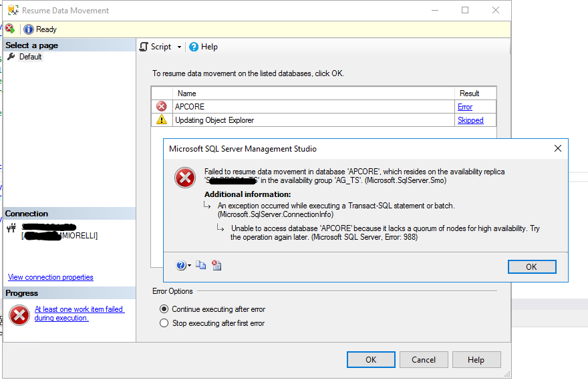Open the 'At least one work item failed' link

pos(79,313)
